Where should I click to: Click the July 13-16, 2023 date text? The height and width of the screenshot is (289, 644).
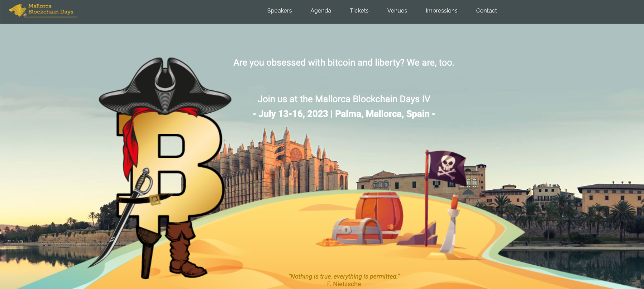[293, 114]
